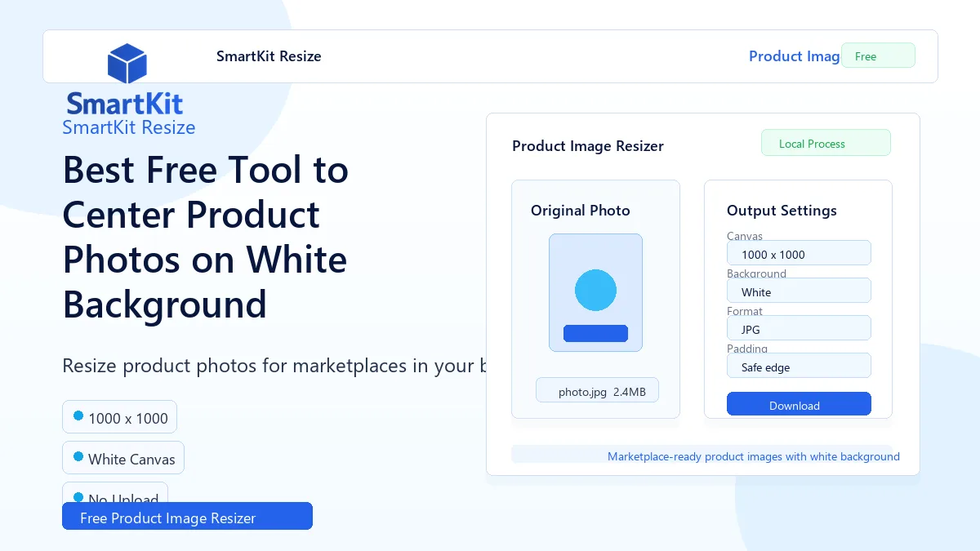Screen dimensions: 980x551
Task: Click the SmartKit wordmark under the logo
Action: click(125, 104)
